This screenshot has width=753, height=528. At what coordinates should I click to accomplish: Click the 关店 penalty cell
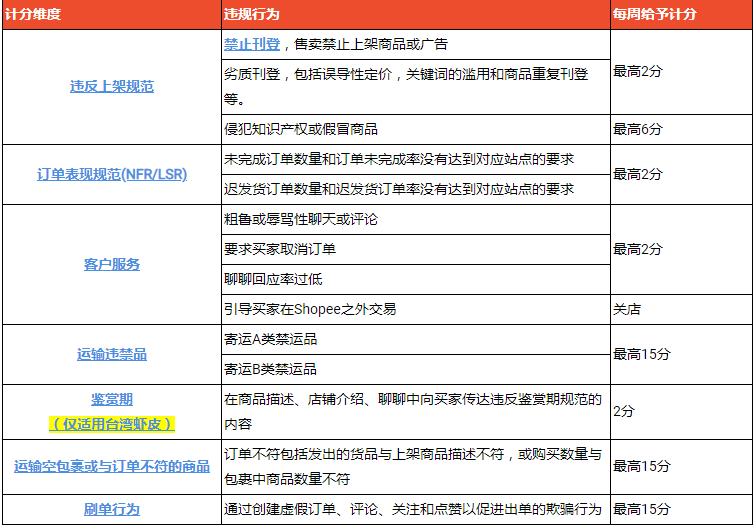(x=627, y=309)
